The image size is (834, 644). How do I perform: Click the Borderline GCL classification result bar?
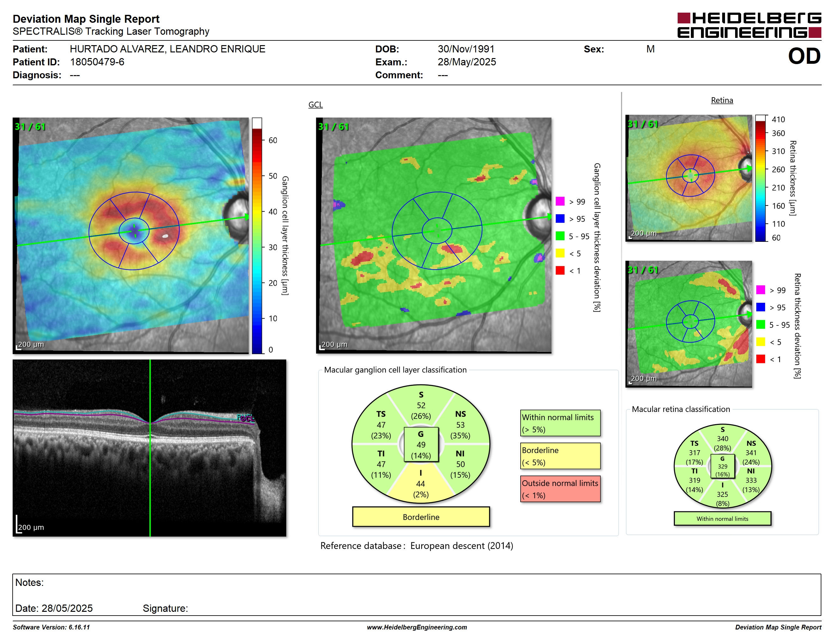coord(421,517)
